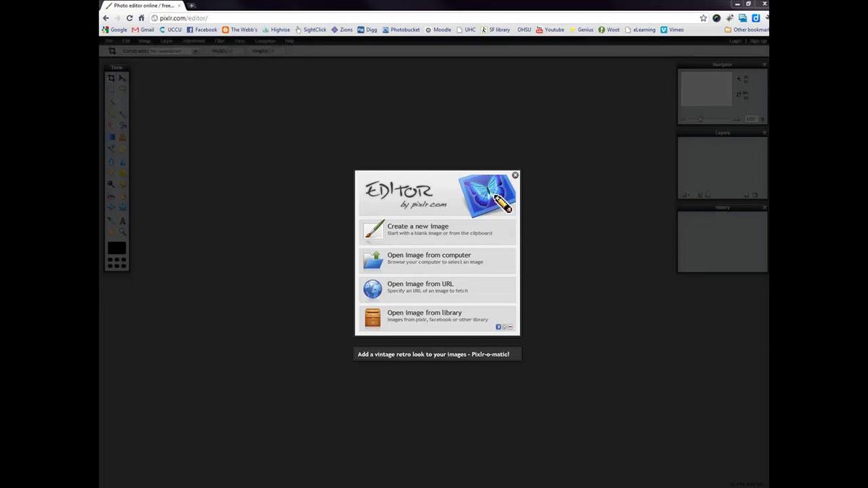This screenshot has width=868, height=488.
Task: Open a new browser tab
Action: [x=192, y=5]
